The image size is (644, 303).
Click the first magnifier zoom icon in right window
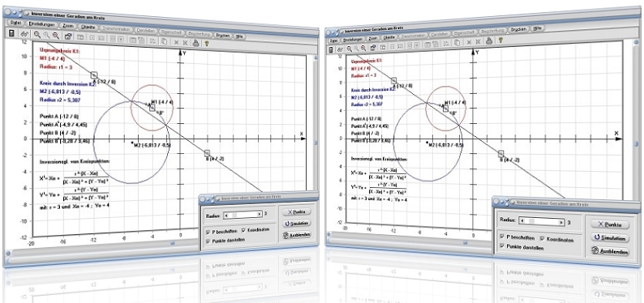coord(349,49)
